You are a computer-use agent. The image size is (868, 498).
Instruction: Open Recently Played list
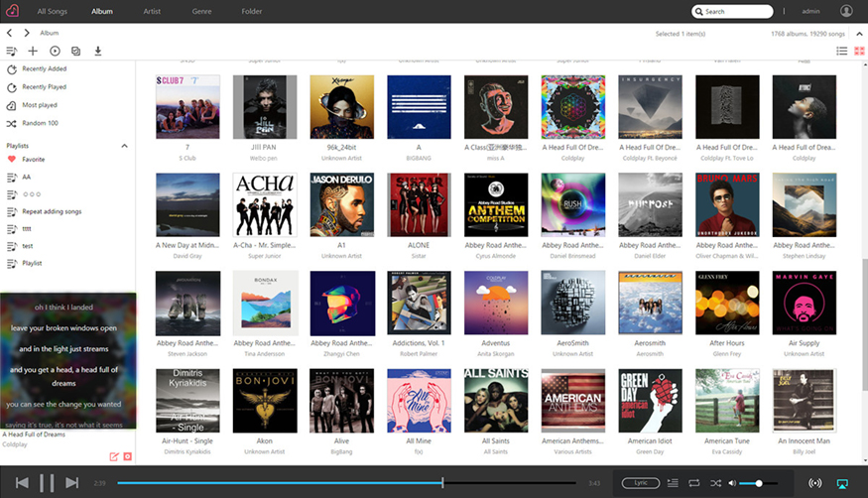tap(45, 87)
